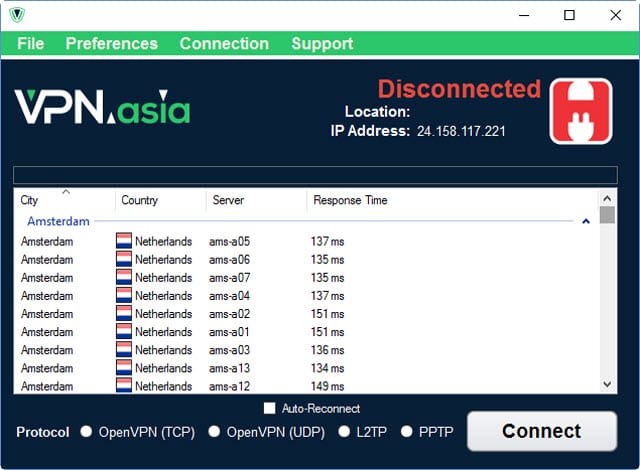Click Netherlands flag in ams-a04 row
Image resolution: width=640 pixels, height=470 pixels.
coord(124,295)
